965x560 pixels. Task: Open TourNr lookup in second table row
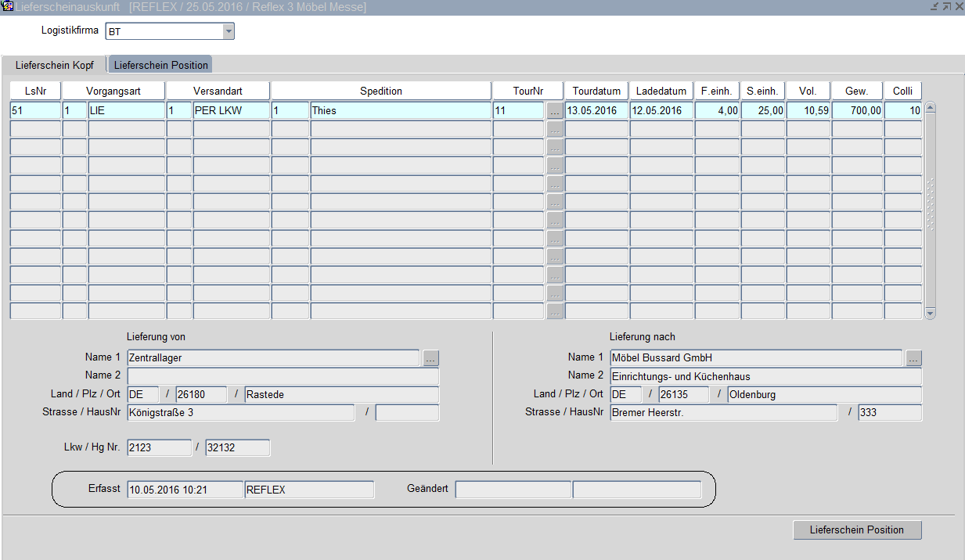click(x=554, y=129)
